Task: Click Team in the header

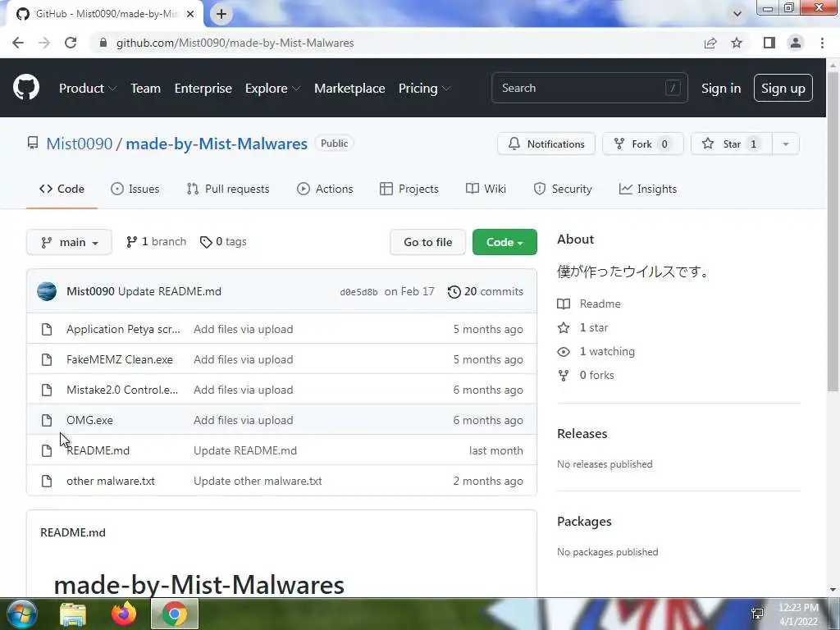Action: tap(146, 89)
